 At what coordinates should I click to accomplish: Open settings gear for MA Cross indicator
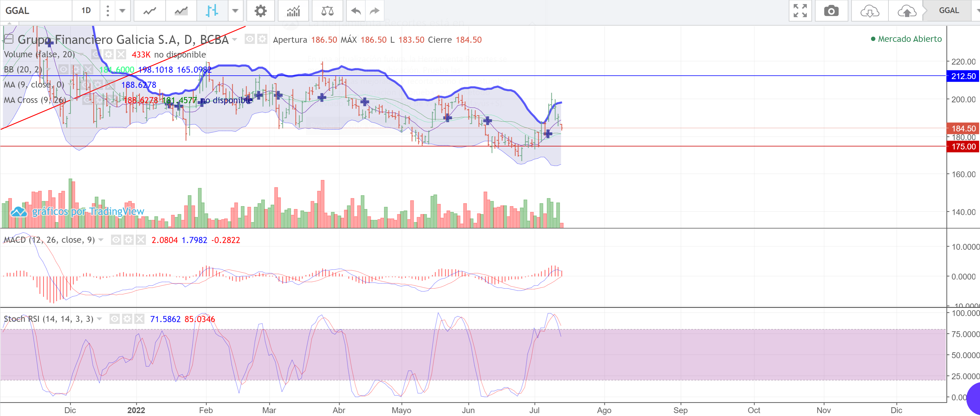pyautogui.click(x=100, y=100)
